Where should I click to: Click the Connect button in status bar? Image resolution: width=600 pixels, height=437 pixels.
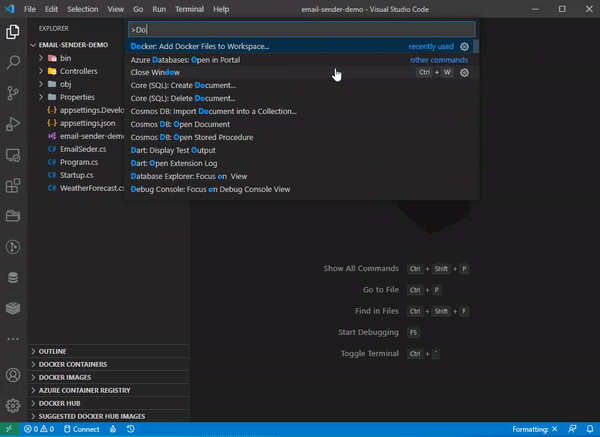tap(82, 429)
